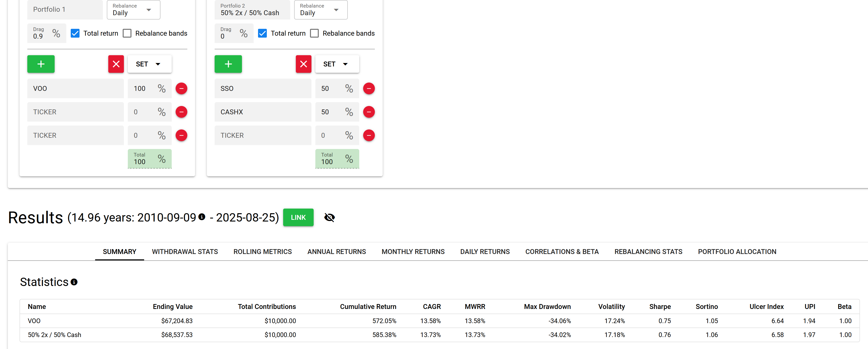This screenshot has height=349, width=868.
Task: Open the SET dropdown in Portfolio 2
Action: [337, 64]
